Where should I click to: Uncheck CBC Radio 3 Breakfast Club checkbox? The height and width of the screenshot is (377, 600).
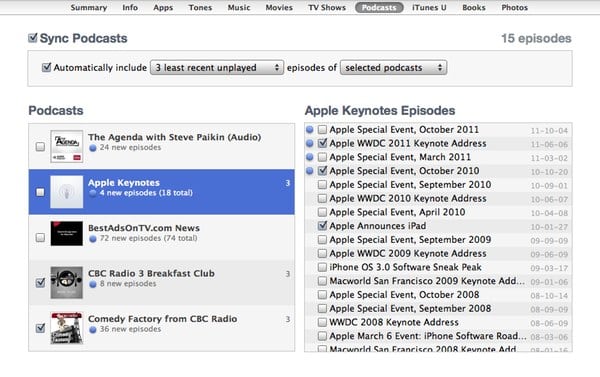point(40,282)
